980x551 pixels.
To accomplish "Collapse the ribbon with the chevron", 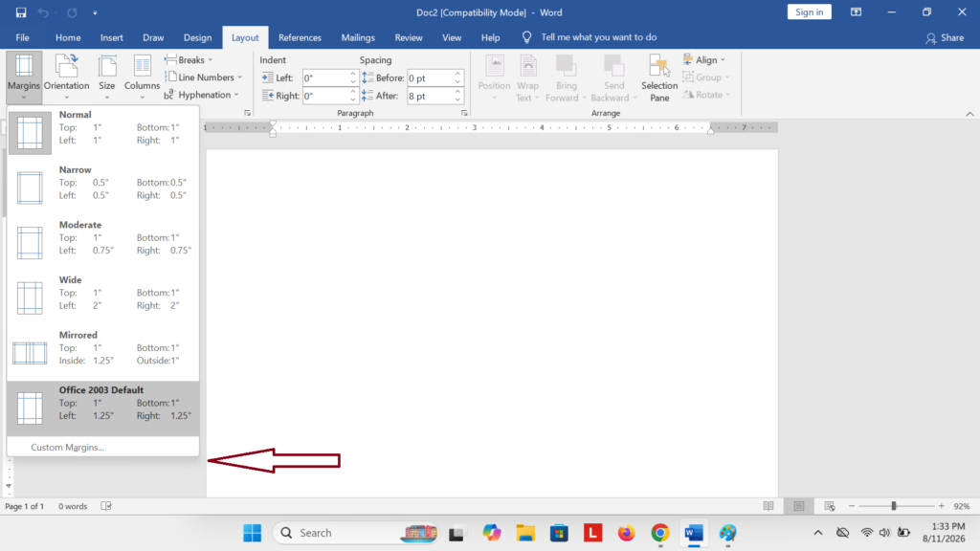I will 969,114.
